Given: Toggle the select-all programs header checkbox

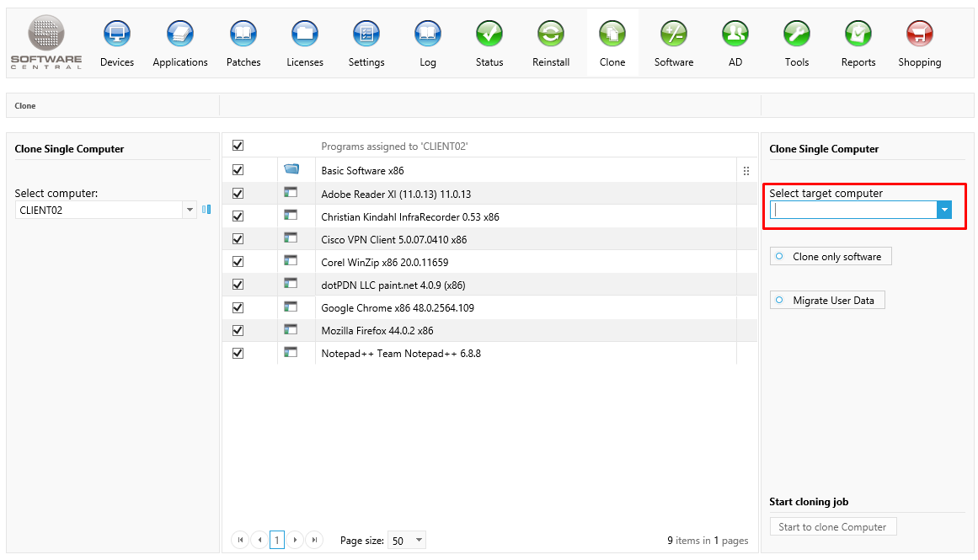Looking at the screenshot, I should (238, 146).
